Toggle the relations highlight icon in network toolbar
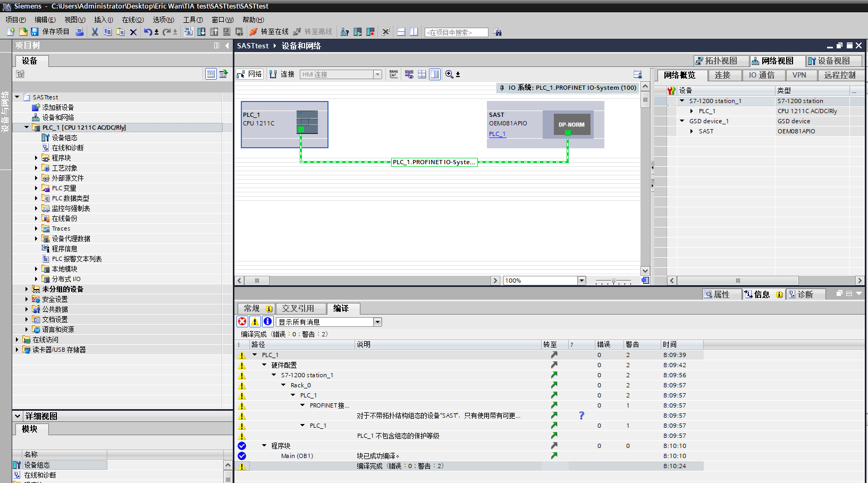The width and height of the screenshot is (868, 483). tap(409, 74)
